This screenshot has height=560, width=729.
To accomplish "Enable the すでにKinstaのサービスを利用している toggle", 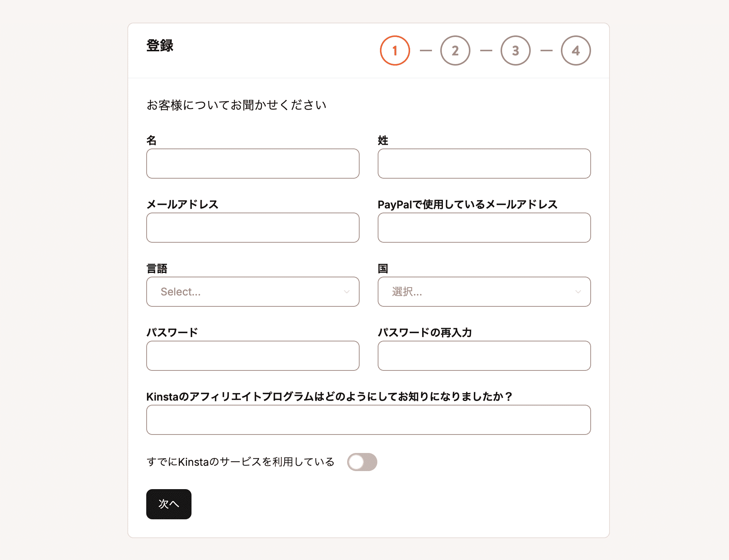I will point(362,461).
